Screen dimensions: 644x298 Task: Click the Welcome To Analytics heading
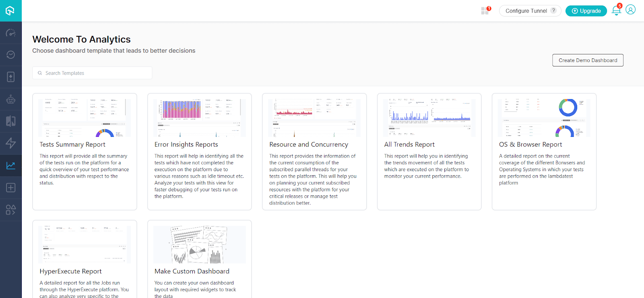click(x=81, y=39)
